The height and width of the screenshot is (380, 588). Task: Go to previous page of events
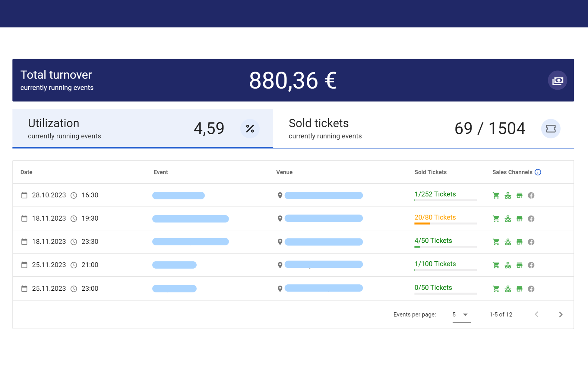(x=536, y=315)
